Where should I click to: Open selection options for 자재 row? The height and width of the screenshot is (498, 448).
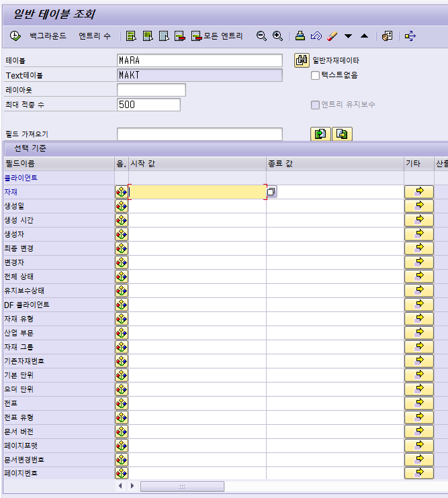click(122, 192)
